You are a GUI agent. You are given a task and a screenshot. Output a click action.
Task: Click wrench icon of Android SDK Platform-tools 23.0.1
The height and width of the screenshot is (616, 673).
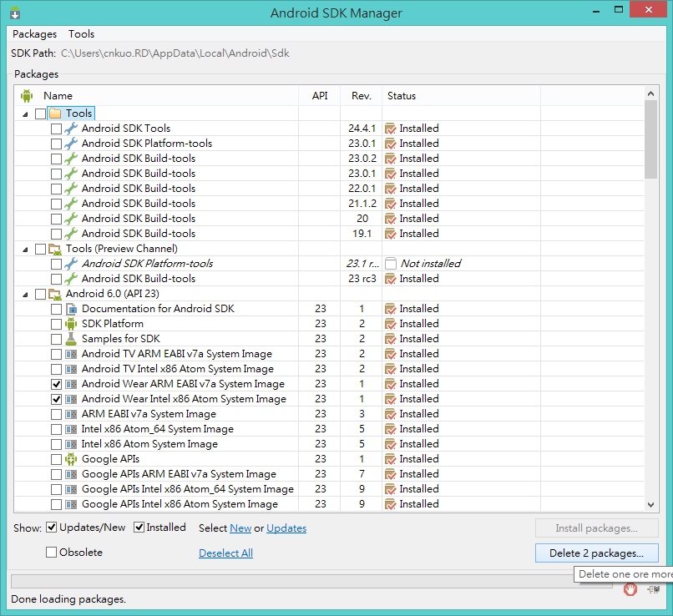[x=71, y=144]
